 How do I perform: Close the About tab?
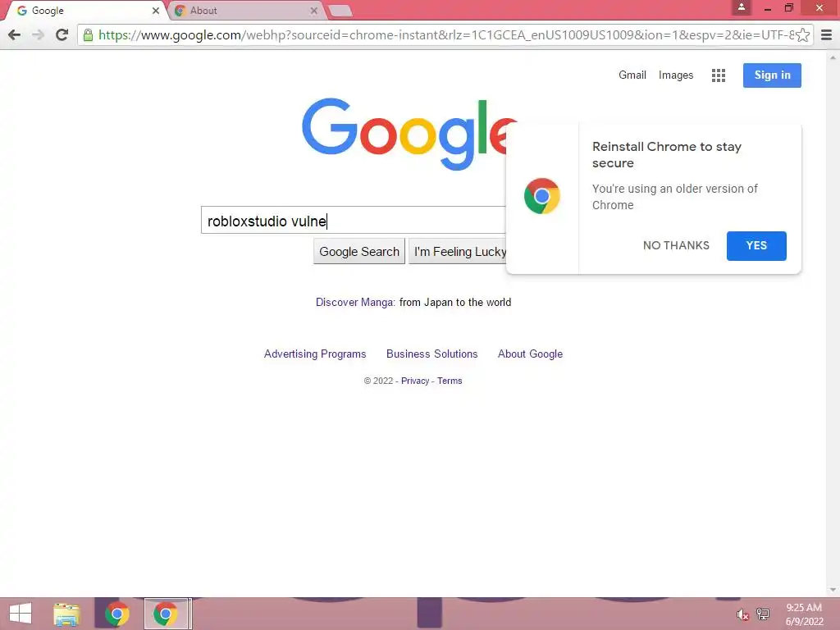(x=314, y=11)
